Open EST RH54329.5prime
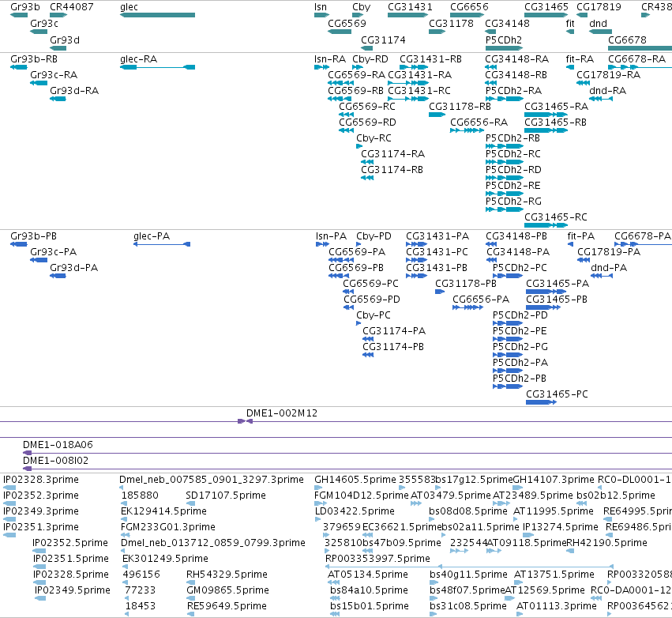Image resolution: width=672 pixels, height=618 pixels. [227, 575]
